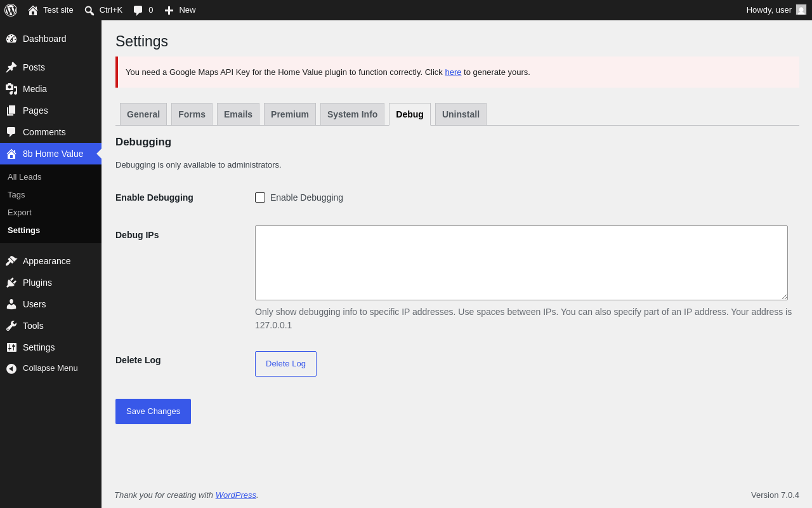The height and width of the screenshot is (508, 812).
Task: Click the 'Collapse Menu' label
Action: [x=50, y=368]
